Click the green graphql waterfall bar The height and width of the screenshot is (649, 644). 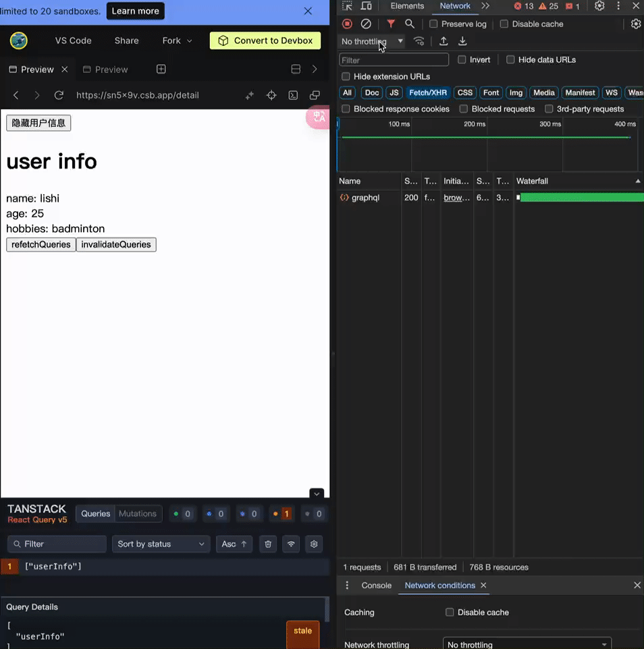pos(581,198)
